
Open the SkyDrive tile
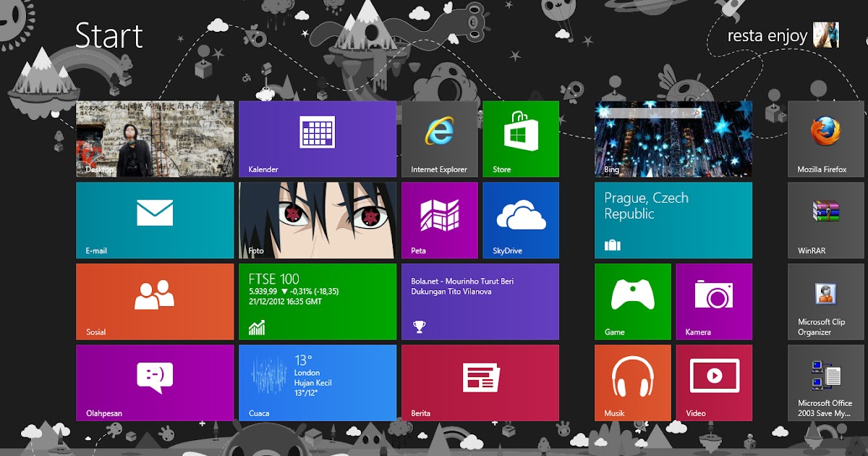(x=521, y=220)
